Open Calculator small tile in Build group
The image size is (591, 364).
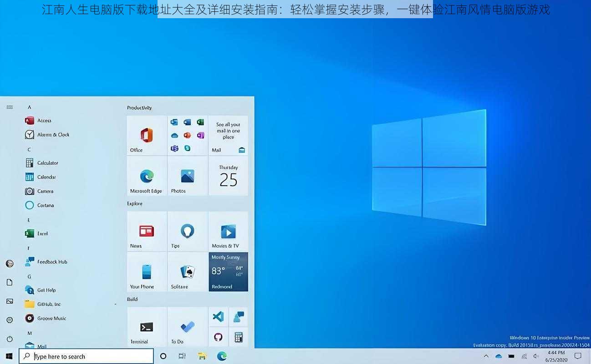click(x=238, y=337)
